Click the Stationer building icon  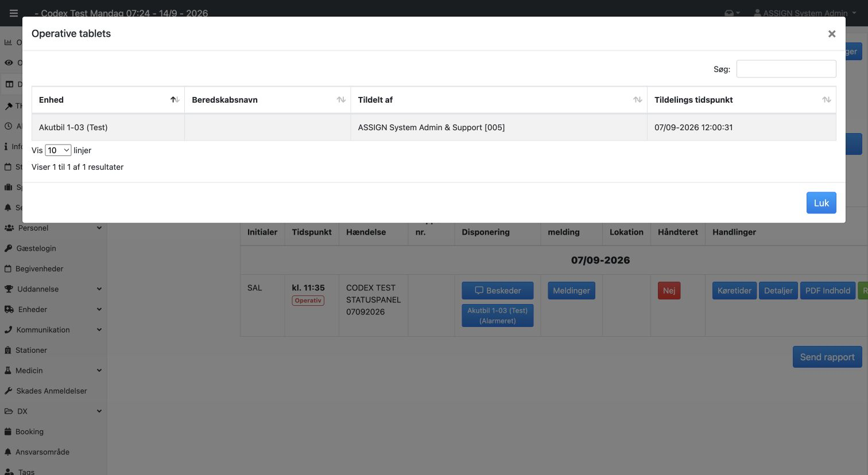[8, 350]
